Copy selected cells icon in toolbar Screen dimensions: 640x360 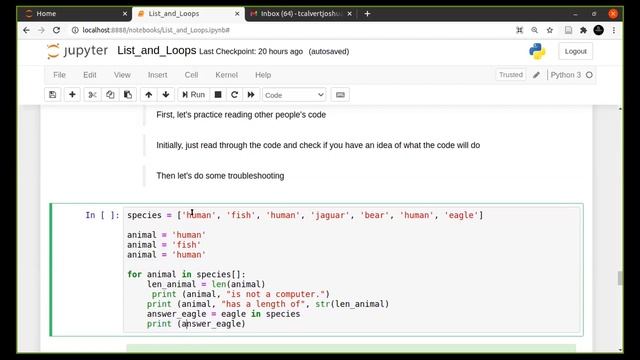click(x=110, y=95)
